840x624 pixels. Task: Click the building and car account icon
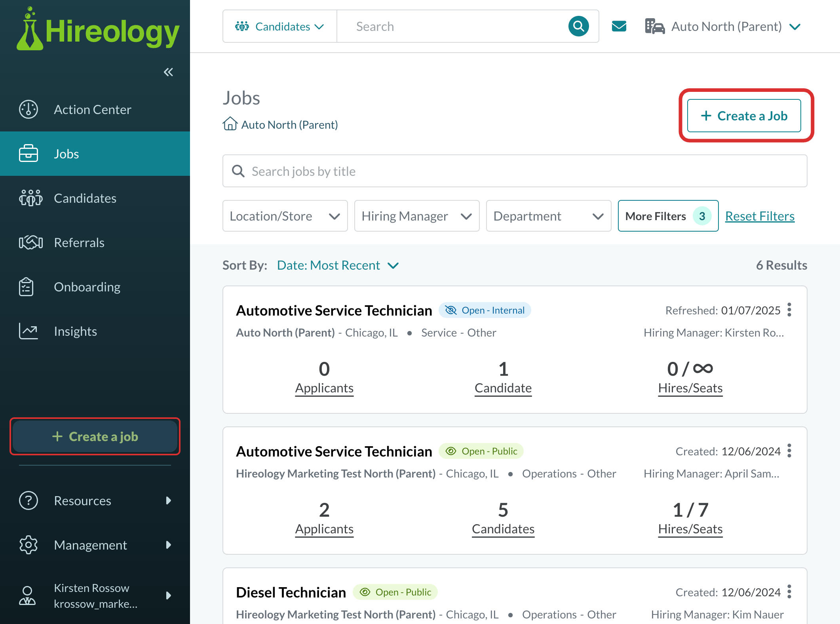tap(655, 27)
